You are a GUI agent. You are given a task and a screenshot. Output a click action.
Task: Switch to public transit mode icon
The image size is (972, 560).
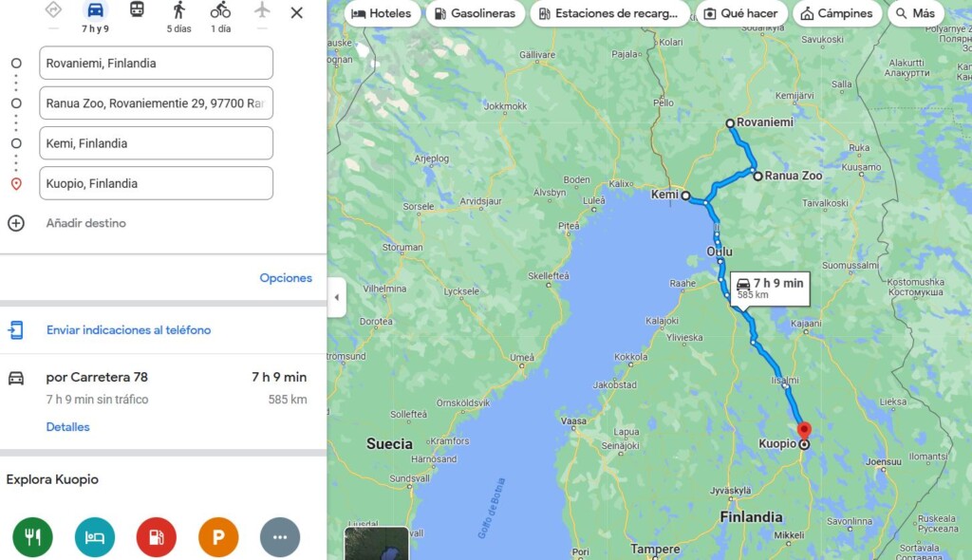(137, 9)
